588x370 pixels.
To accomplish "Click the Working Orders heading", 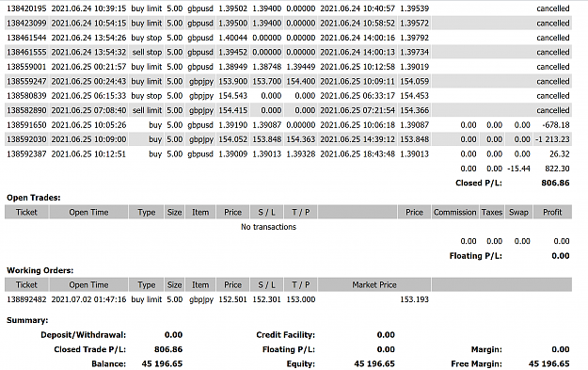I will [40, 270].
